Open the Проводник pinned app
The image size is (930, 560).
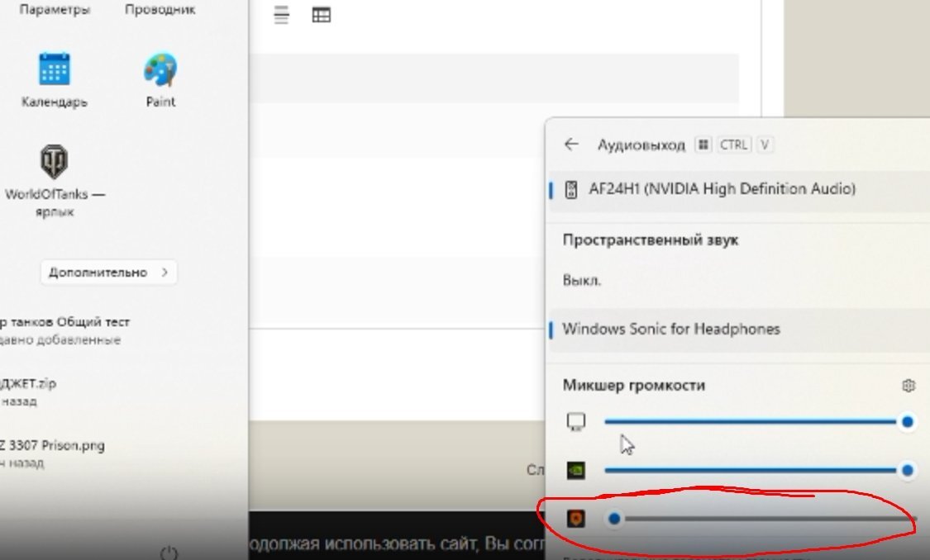coord(160,9)
